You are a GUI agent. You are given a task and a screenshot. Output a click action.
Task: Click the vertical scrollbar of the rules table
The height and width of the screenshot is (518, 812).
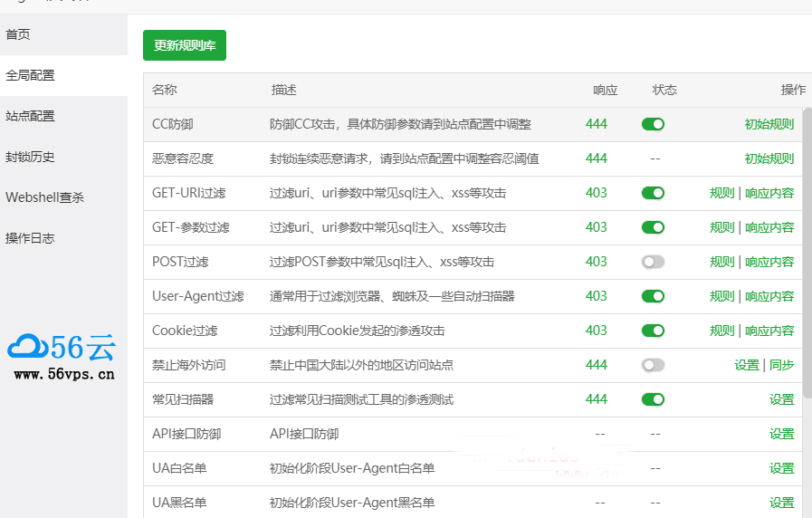[807, 254]
